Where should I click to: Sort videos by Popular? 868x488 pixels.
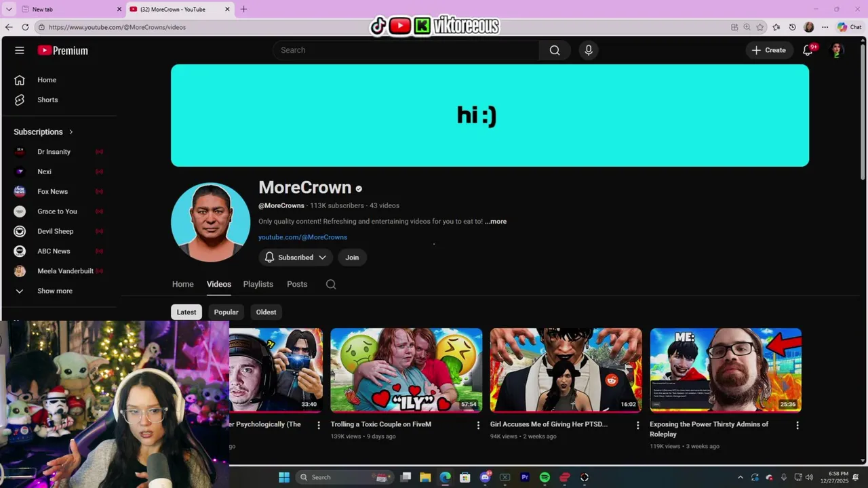pos(226,312)
